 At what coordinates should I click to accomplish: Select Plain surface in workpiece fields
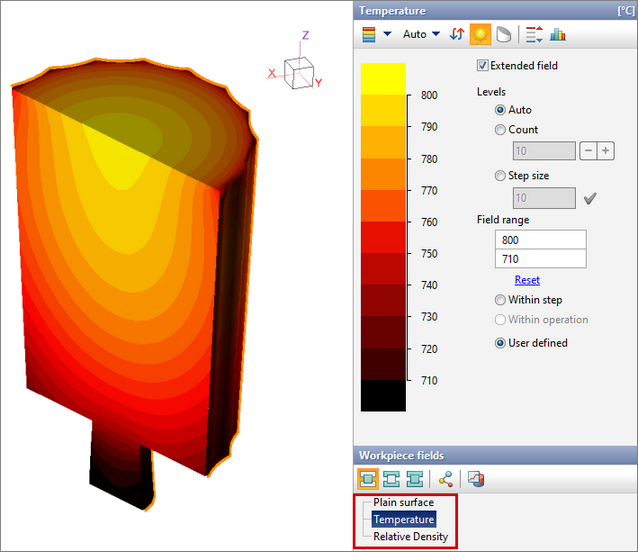(x=403, y=503)
